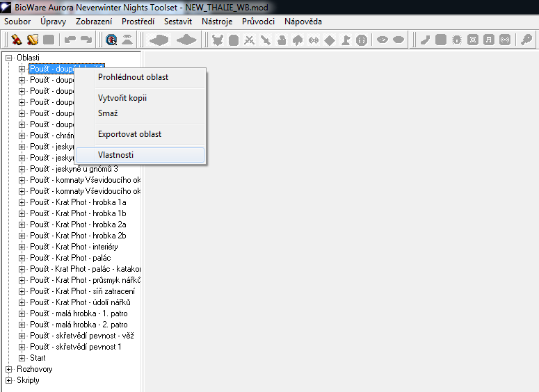Viewport: 539px width, 392px height.
Task: Click the area properties magnifier icon
Action: (111, 40)
